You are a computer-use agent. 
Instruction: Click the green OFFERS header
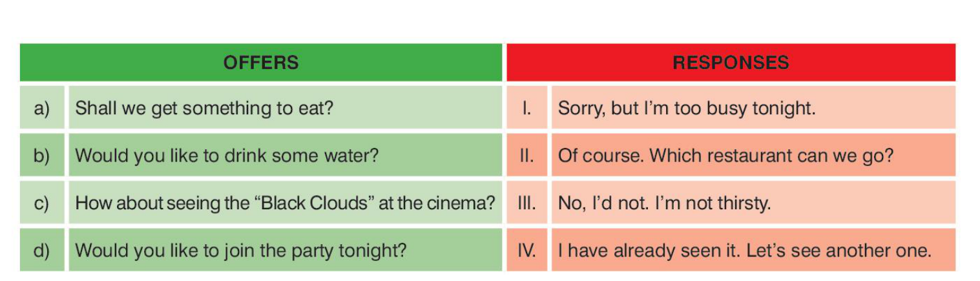click(260, 63)
